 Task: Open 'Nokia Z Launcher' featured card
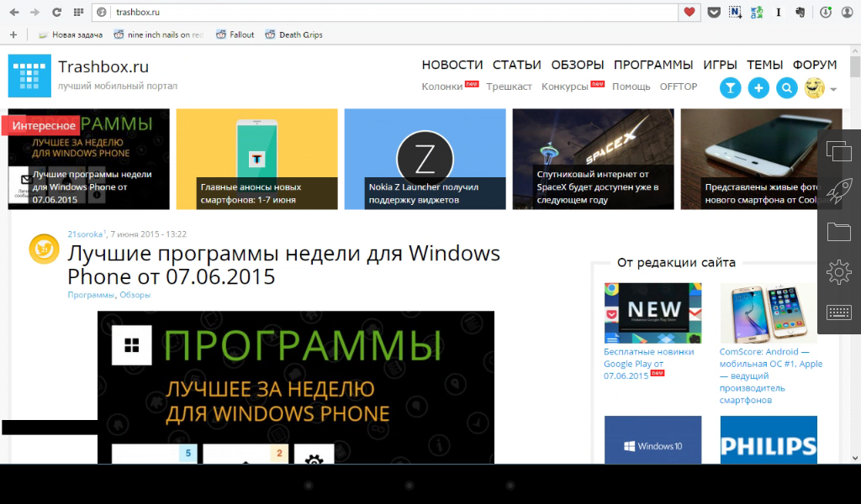point(425,159)
